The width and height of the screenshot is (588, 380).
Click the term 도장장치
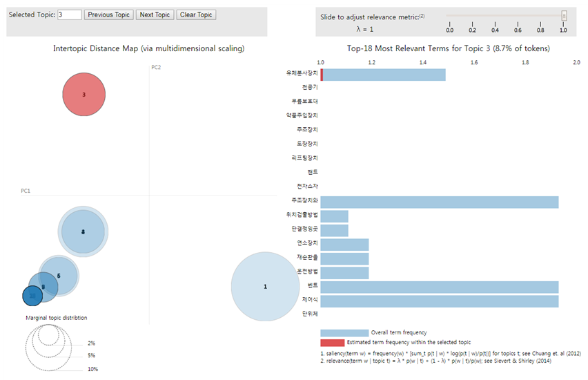point(307,144)
